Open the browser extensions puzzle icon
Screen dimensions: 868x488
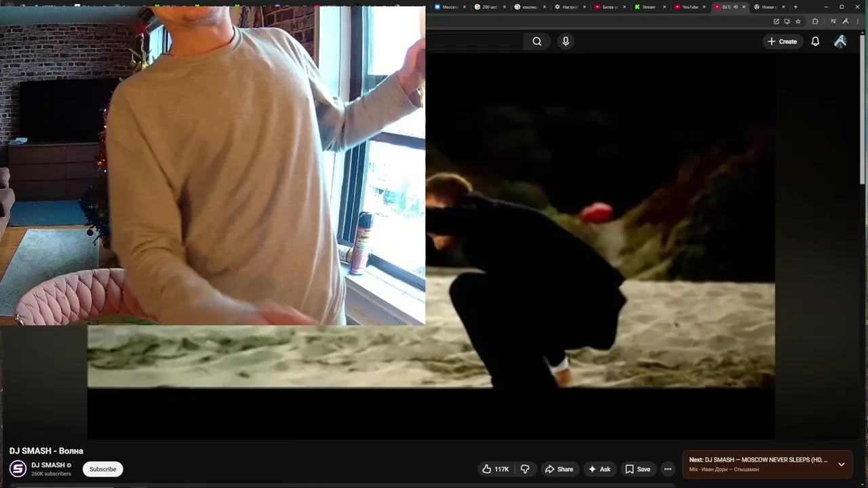pos(815,21)
